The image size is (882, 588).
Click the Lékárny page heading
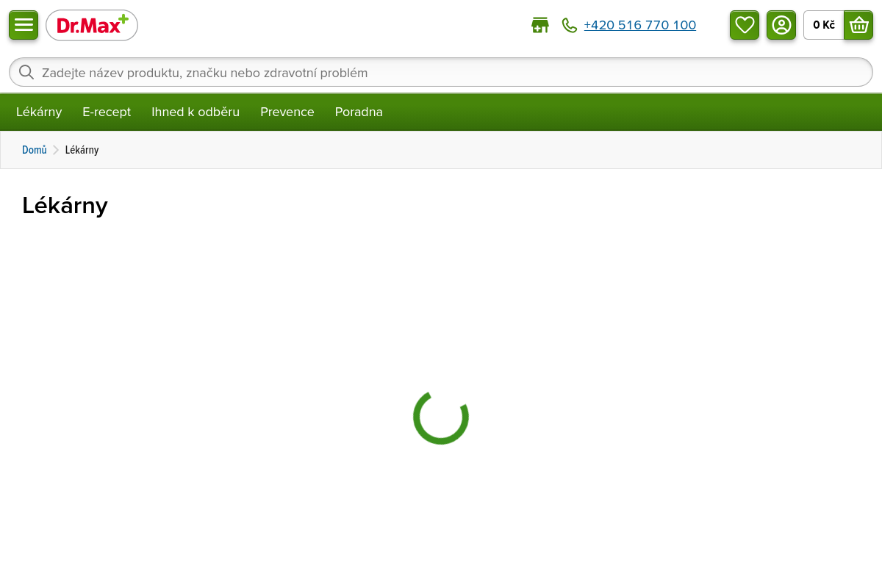coord(65,206)
